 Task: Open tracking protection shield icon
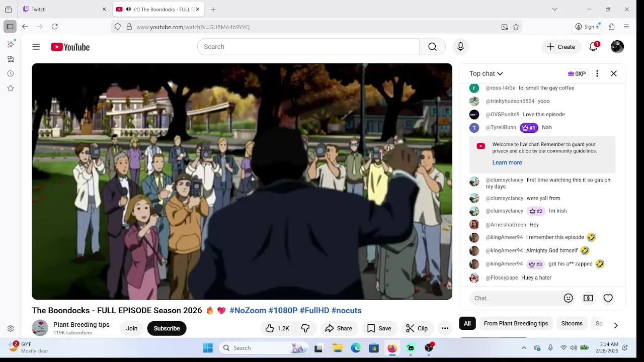(x=118, y=27)
